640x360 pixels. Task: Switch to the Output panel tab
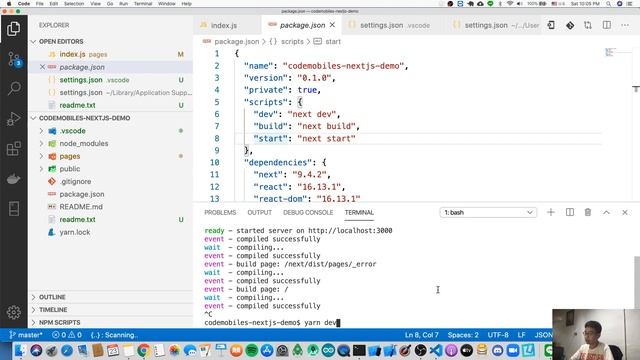(259, 212)
